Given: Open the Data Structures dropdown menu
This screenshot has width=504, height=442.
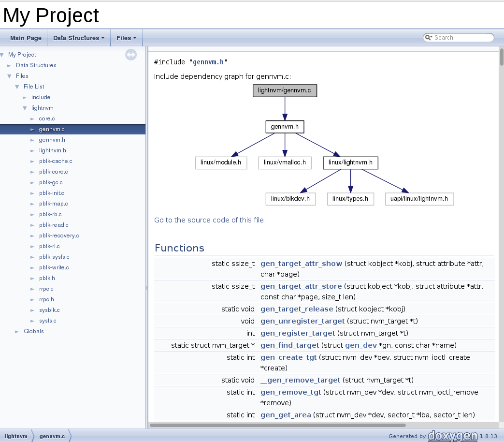Looking at the screenshot, I should point(79,38).
